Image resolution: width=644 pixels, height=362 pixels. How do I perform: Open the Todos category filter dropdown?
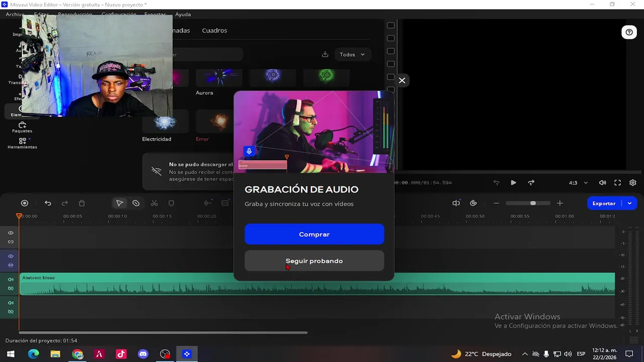pyautogui.click(x=352, y=54)
